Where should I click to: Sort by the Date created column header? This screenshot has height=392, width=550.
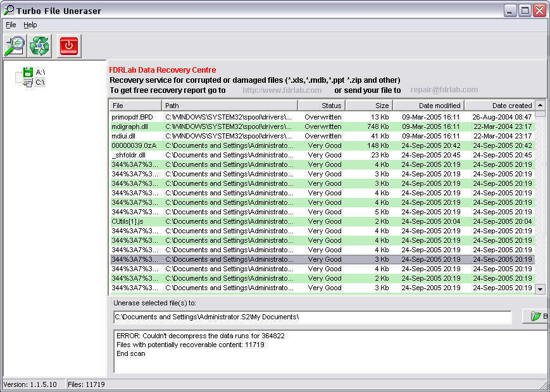(x=500, y=106)
